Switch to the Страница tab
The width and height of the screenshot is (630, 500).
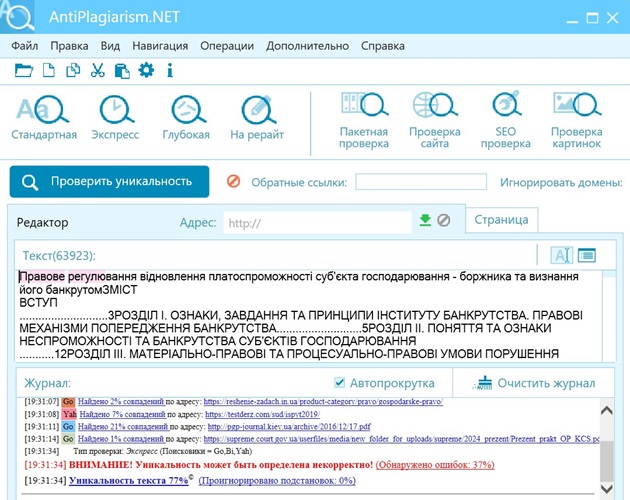pyautogui.click(x=501, y=220)
